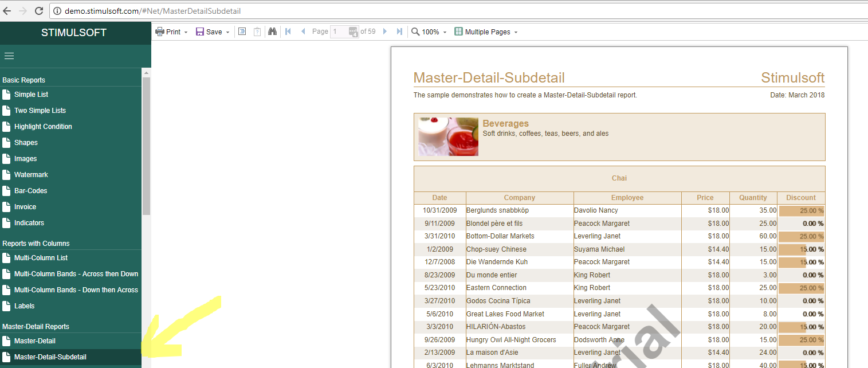
Task: Click the browser back arrow
Action: click(x=7, y=11)
